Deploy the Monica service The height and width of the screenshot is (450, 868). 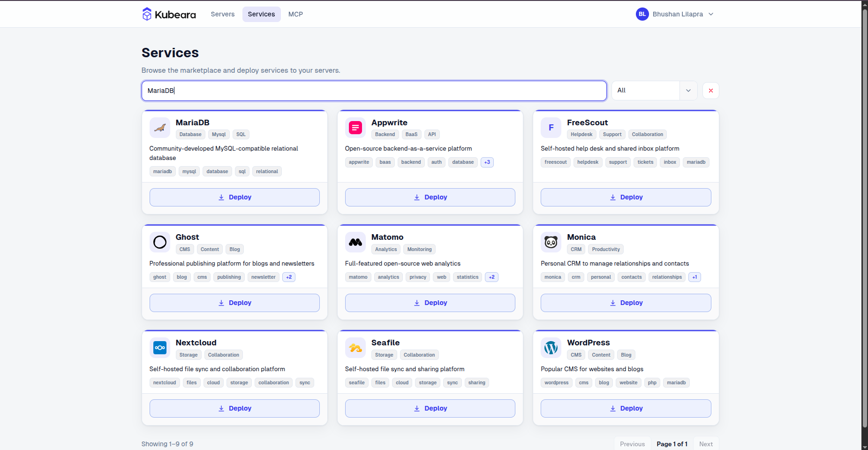pyautogui.click(x=626, y=303)
